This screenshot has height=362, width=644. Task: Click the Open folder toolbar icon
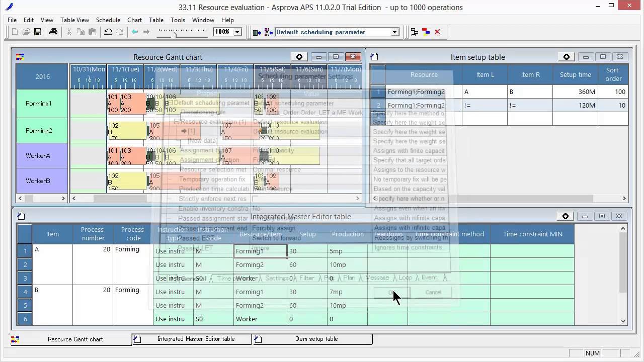point(26,32)
